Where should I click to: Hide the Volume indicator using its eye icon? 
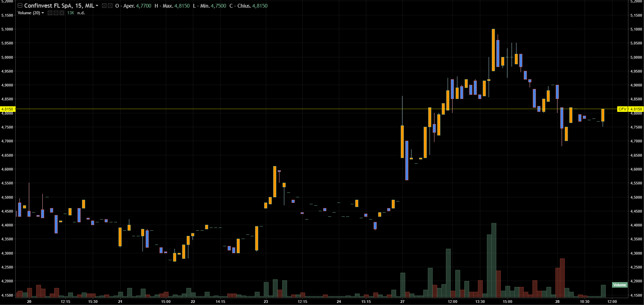click(x=50, y=13)
